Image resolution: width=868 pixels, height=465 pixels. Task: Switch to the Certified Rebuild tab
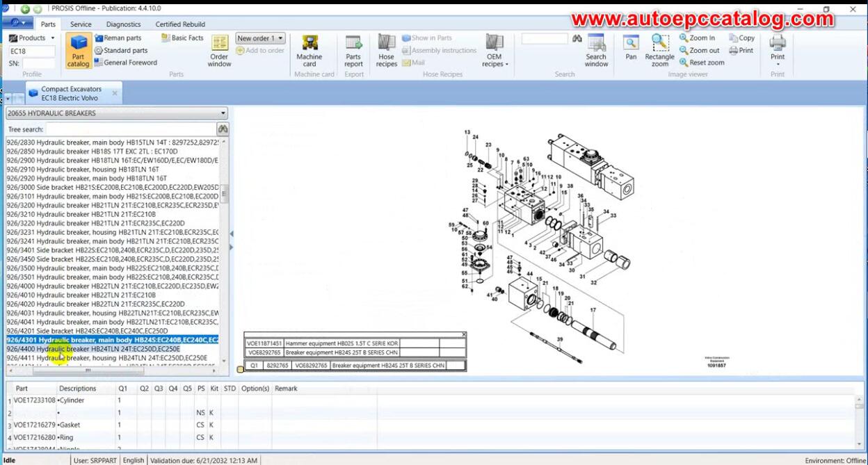point(180,24)
